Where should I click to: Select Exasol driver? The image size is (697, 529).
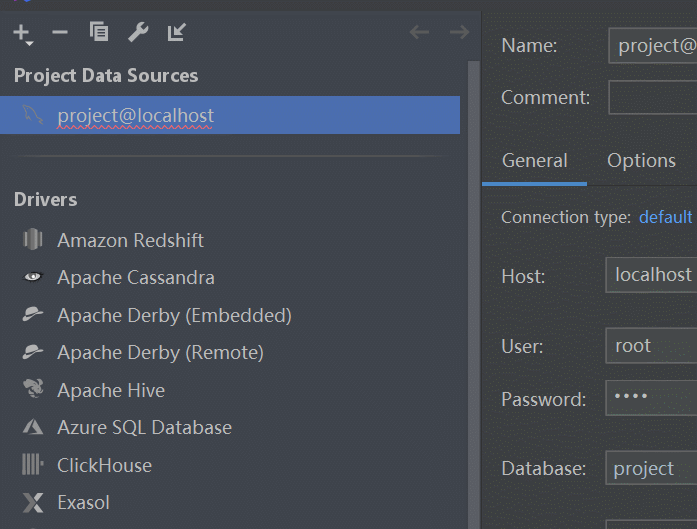(83, 503)
